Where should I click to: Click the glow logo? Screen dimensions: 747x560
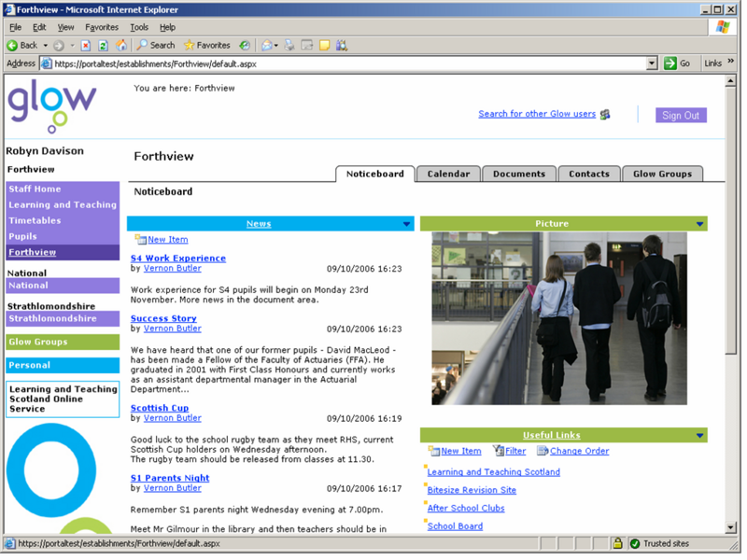(x=51, y=106)
